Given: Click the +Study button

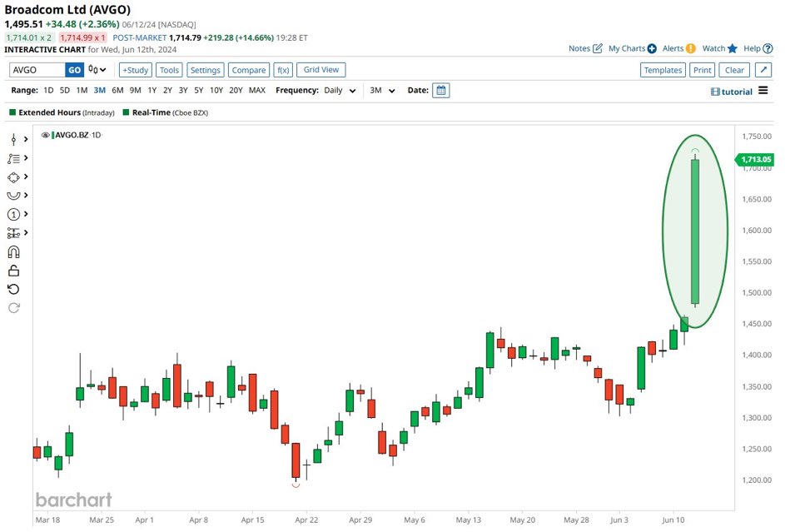Looking at the screenshot, I should (x=135, y=71).
